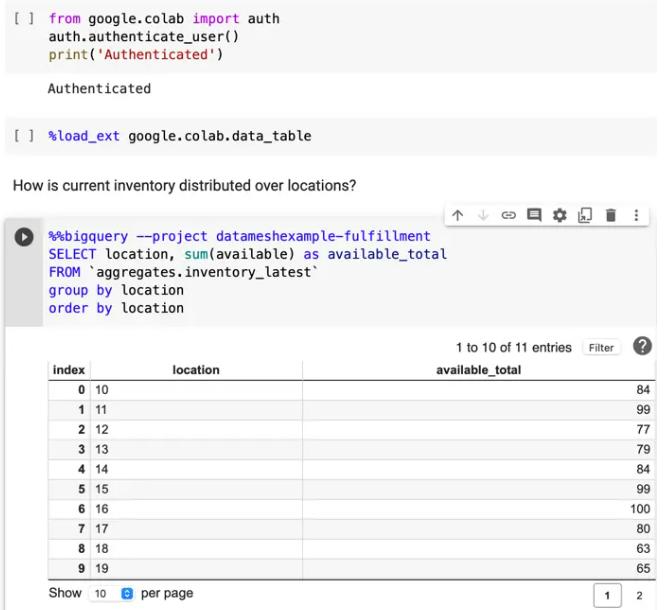666x610 pixels.
Task: Sort by the index column header
Action: (69, 370)
